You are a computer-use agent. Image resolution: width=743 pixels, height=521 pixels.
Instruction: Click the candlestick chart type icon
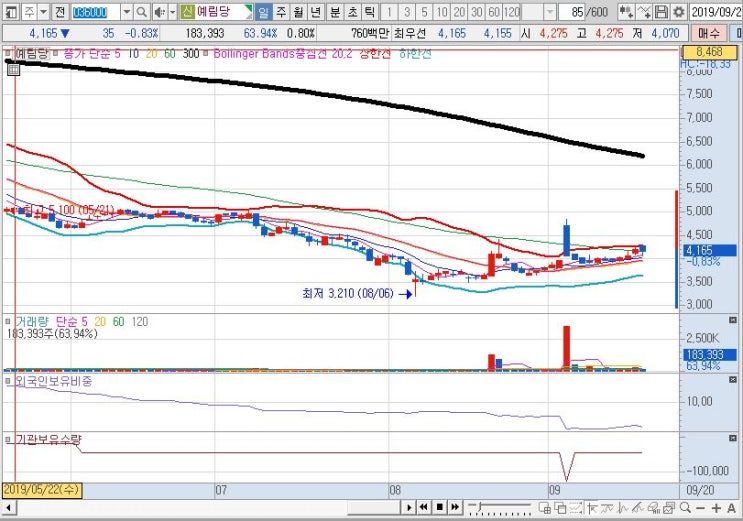coord(626,12)
